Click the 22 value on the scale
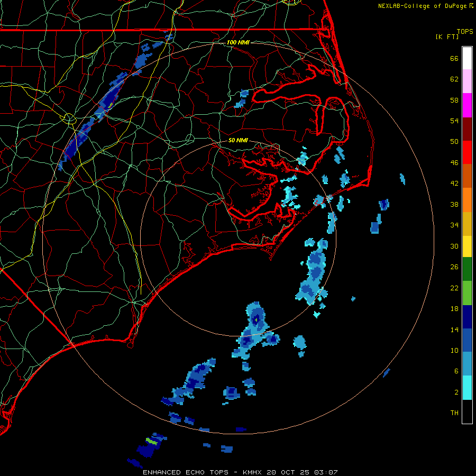Image resolution: width=476 pixels, height=476 pixels. pyautogui.click(x=454, y=288)
